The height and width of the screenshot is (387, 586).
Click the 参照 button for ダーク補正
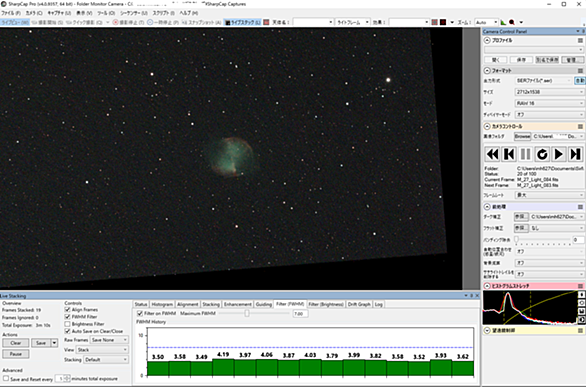(x=521, y=217)
